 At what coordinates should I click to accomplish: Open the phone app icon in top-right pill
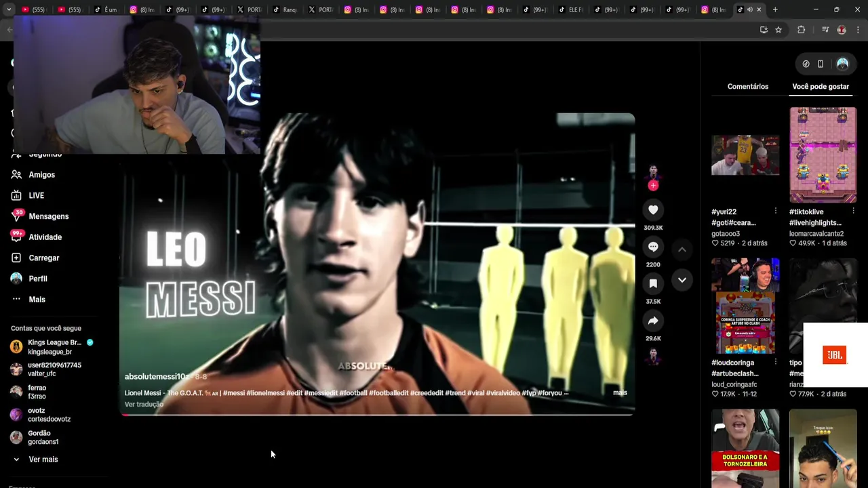[821, 64]
